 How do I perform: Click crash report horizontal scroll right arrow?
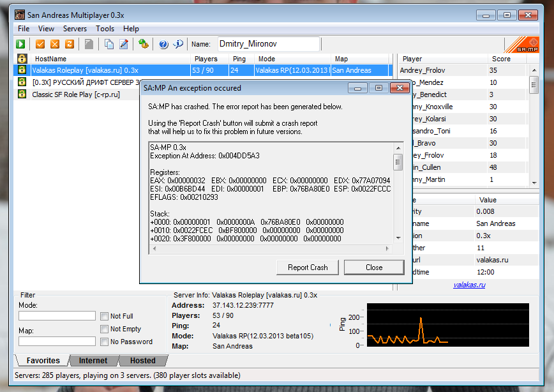click(387, 248)
